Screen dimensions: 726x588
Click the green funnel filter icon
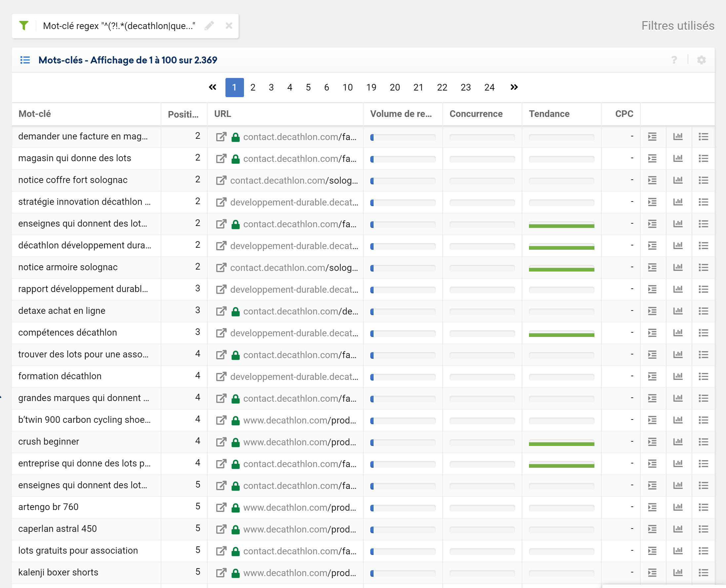pos(24,26)
